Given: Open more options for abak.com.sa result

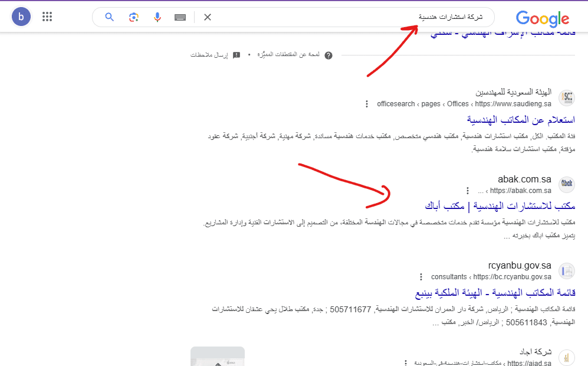Looking at the screenshot, I should (x=467, y=191).
